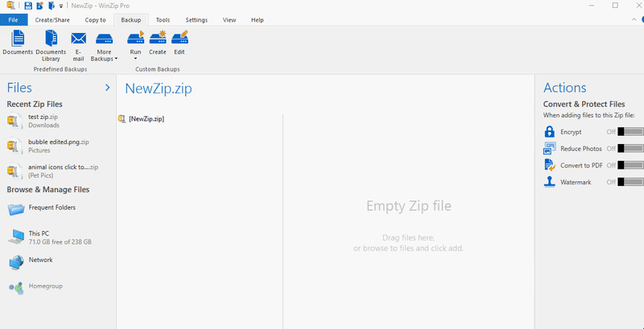
Task: Switch to the Create/Share tab
Action: click(x=52, y=19)
